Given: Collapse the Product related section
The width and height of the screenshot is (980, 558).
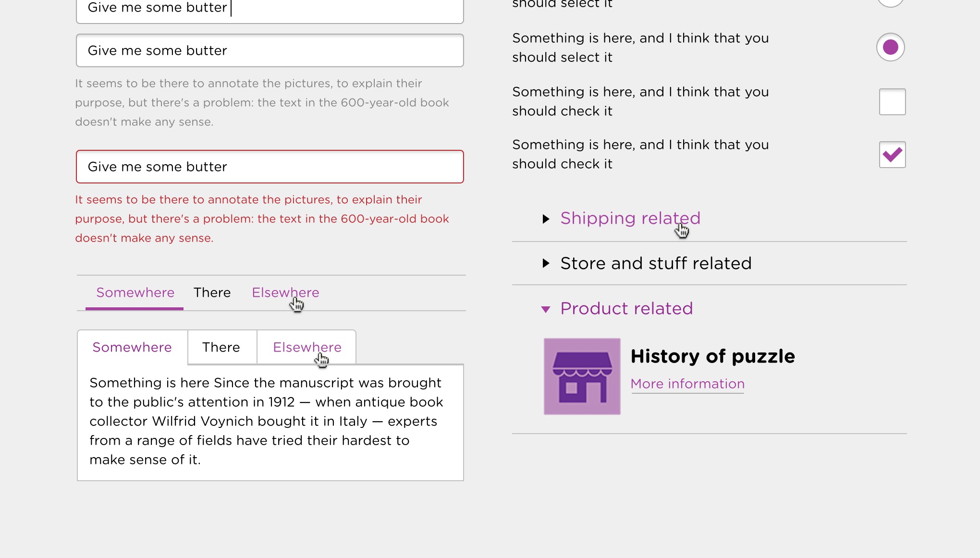Looking at the screenshot, I should click(626, 309).
